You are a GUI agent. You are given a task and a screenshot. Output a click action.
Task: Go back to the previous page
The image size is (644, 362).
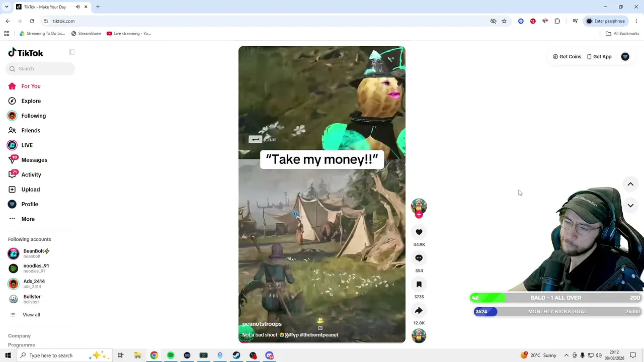click(x=8, y=21)
